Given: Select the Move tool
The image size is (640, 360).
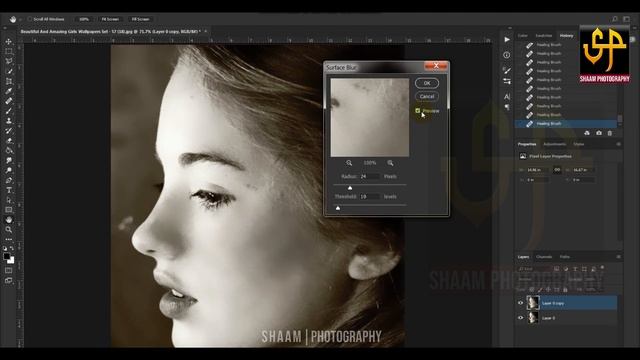Looking at the screenshot, I should 9,42.
